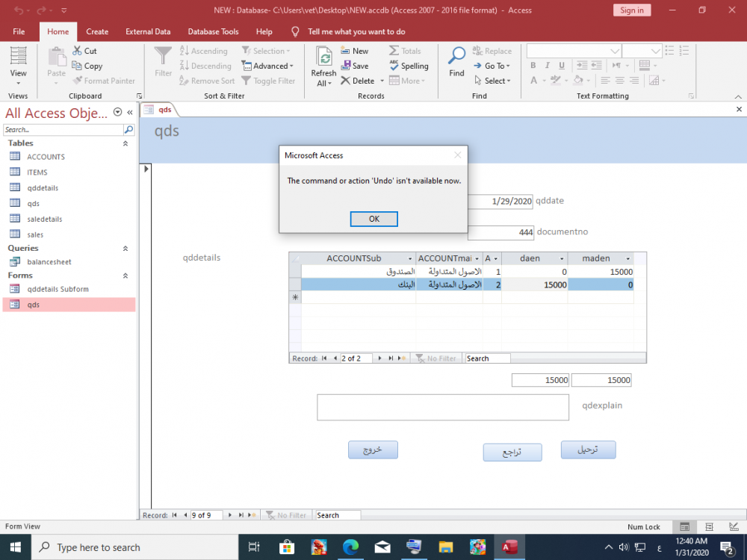Click New record in Records group
The image size is (747, 560).
355,51
